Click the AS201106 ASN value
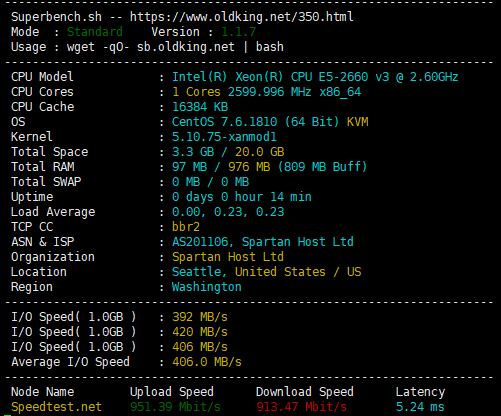Image resolution: width=501 pixels, height=416 pixels. click(x=200, y=242)
